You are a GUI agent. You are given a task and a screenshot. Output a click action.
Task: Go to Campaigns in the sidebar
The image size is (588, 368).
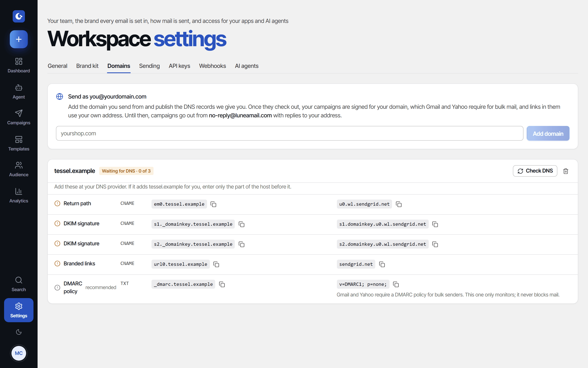(x=19, y=117)
